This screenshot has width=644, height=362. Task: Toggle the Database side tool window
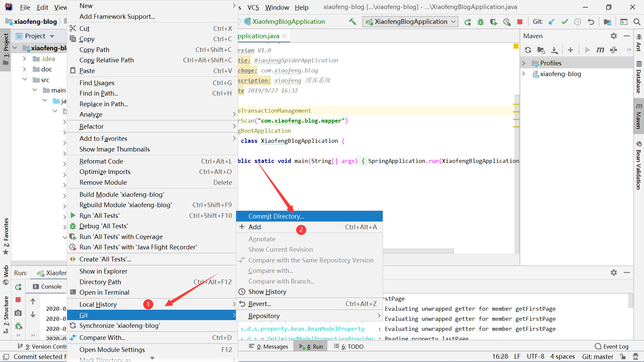pyautogui.click(x=639, y=77)
